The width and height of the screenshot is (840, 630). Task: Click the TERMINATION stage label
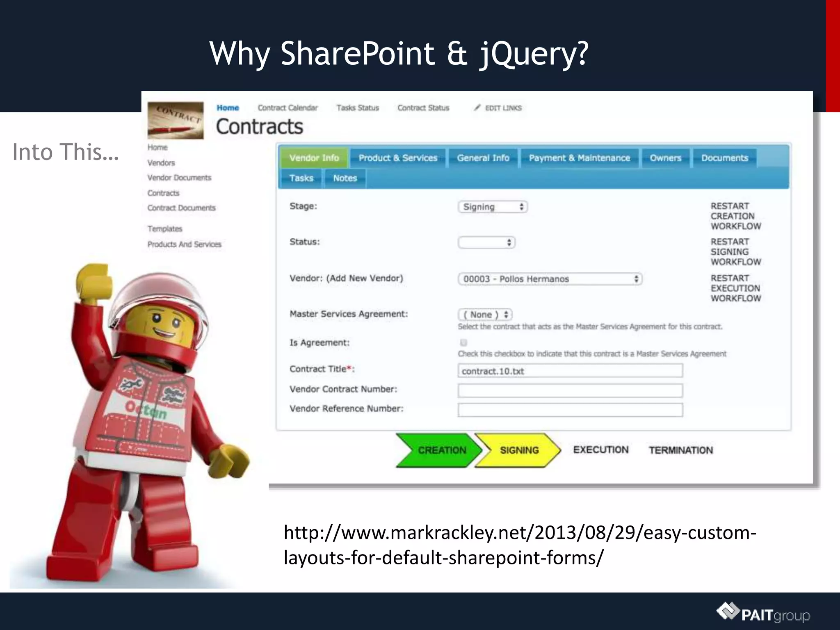[681, 450]
